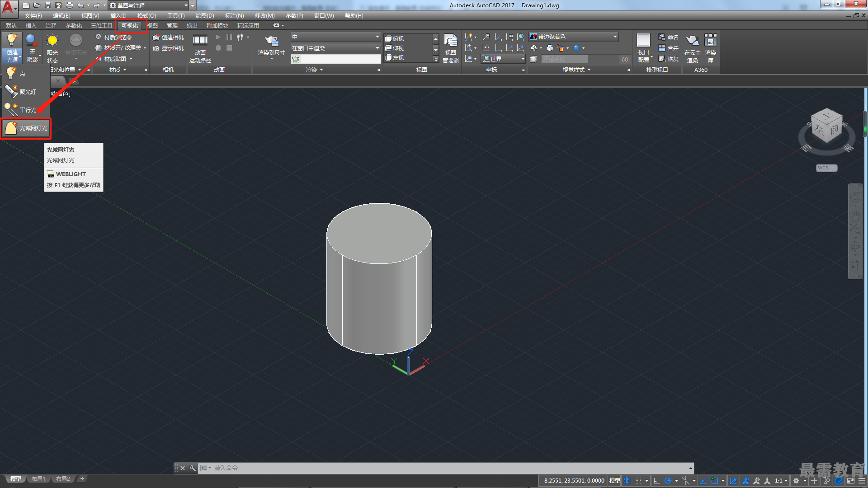Open the 帮助(H) menu
The width and height of the screenshot is (868, 488).
(x=354, y=16)
